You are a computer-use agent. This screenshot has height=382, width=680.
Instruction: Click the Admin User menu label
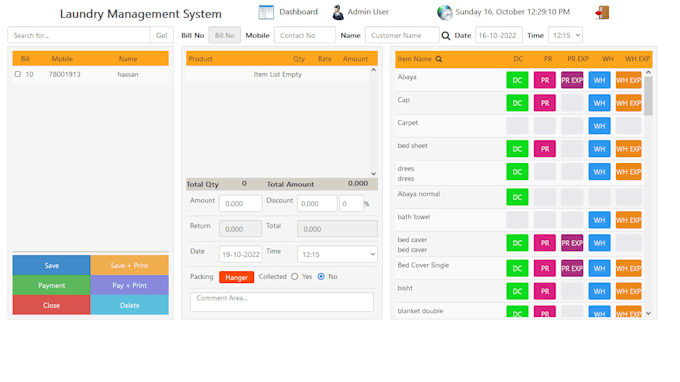tap(368, 12)
